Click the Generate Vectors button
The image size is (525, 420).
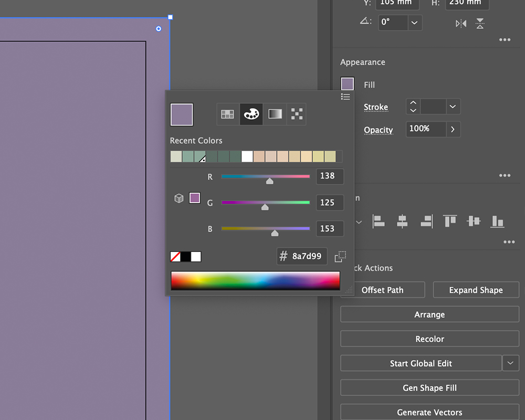pos(429,412)
